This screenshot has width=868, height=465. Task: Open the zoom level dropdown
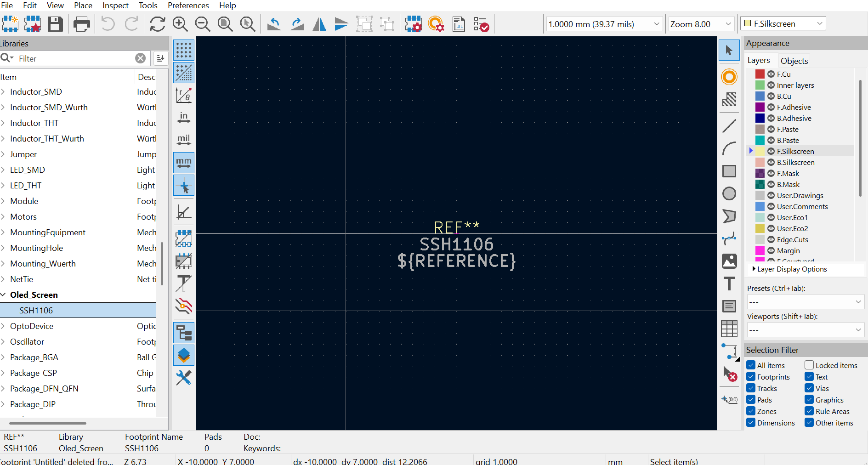pyautogui.click(x=701, y=24)
